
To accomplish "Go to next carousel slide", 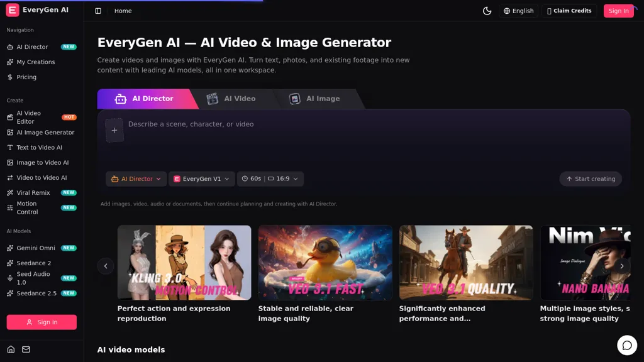I will coord(622,266).
